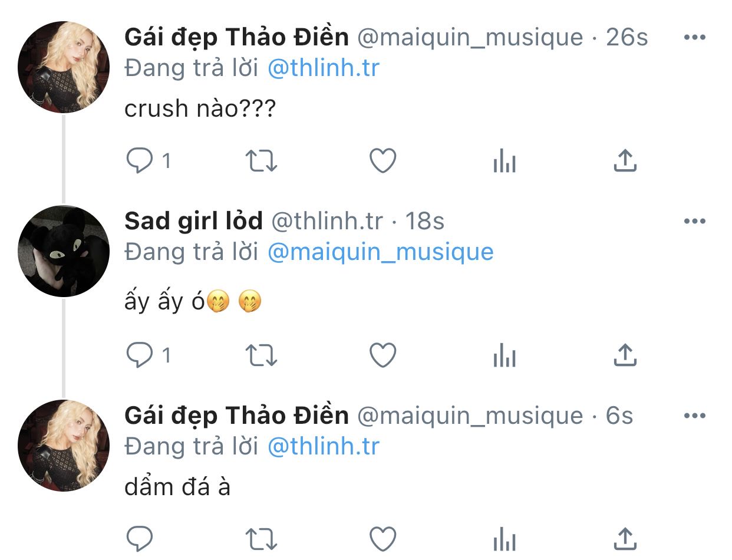Open @thlinh.tr mention link in first tweet

pos(324,68)
